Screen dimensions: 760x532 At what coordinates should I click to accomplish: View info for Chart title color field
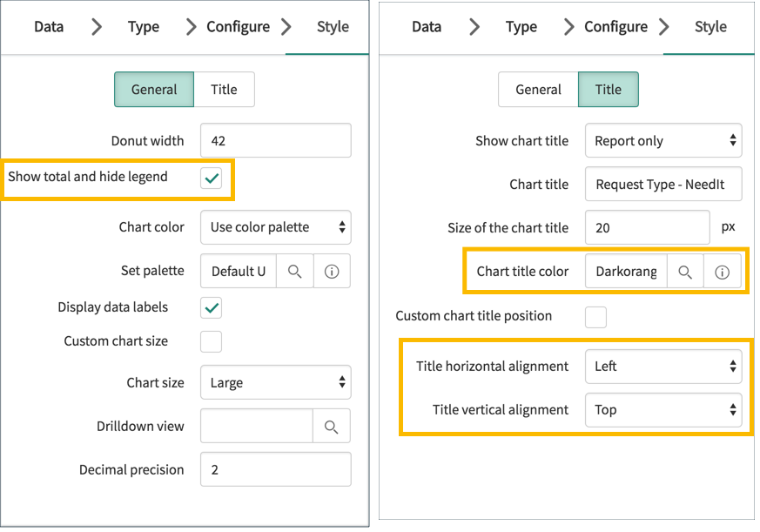[x=723, y=271]
